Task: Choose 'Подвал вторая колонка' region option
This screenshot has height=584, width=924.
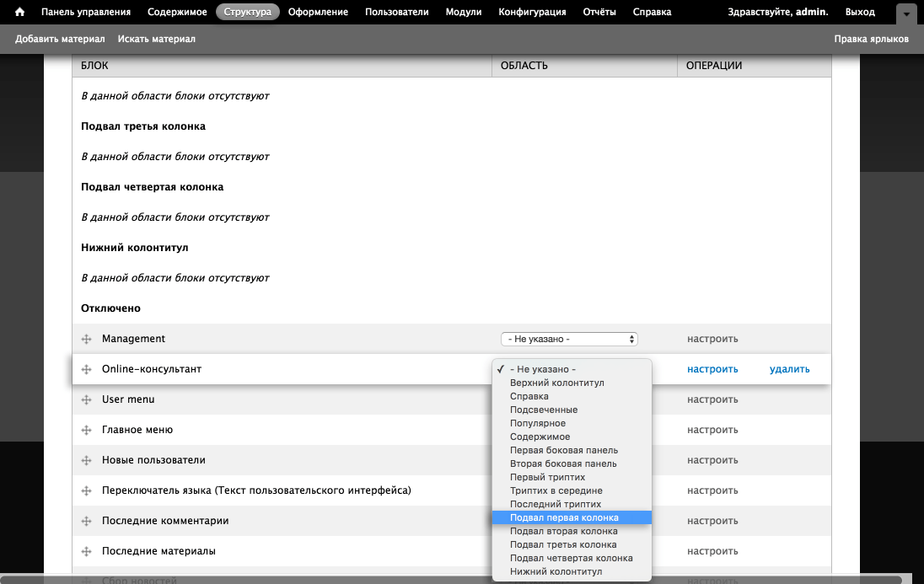Action: click(572, 531)
